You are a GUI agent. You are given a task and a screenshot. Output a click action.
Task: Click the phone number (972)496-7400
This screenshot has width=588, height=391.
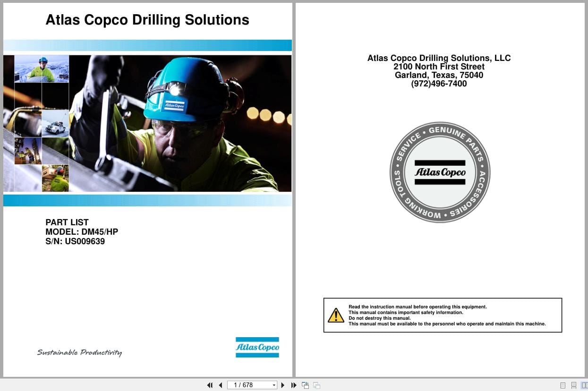point(439,84)
